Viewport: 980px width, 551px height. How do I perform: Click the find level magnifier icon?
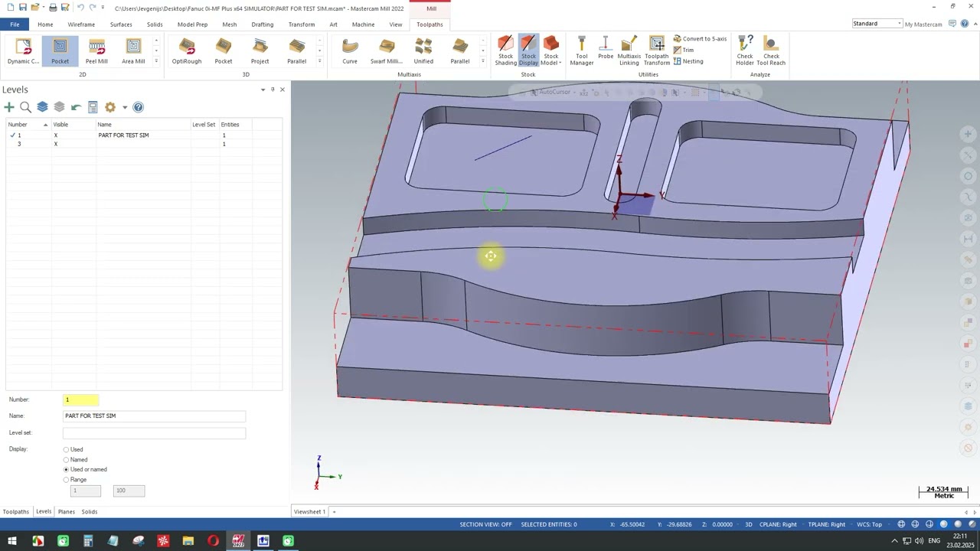click(x=25, y=107)
